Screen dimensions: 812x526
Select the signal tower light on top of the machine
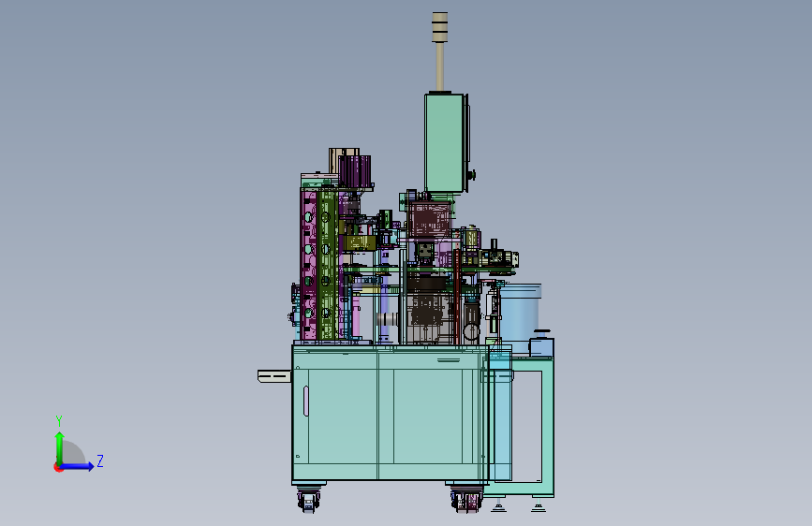click(439, 51)
